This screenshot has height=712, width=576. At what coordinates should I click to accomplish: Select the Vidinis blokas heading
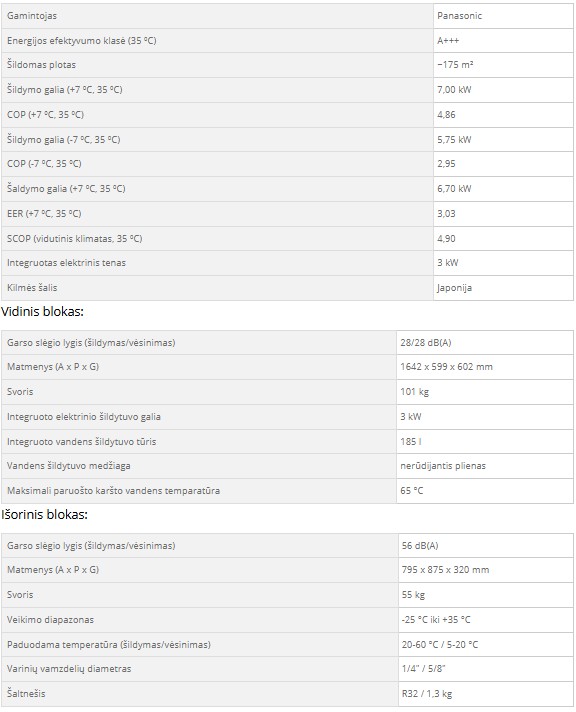click(42, 312)
